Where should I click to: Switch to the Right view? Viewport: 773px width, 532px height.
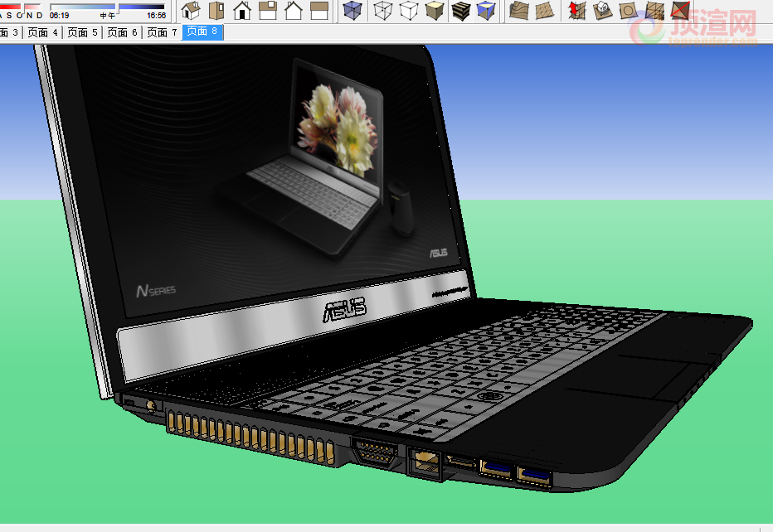[268, 10]
